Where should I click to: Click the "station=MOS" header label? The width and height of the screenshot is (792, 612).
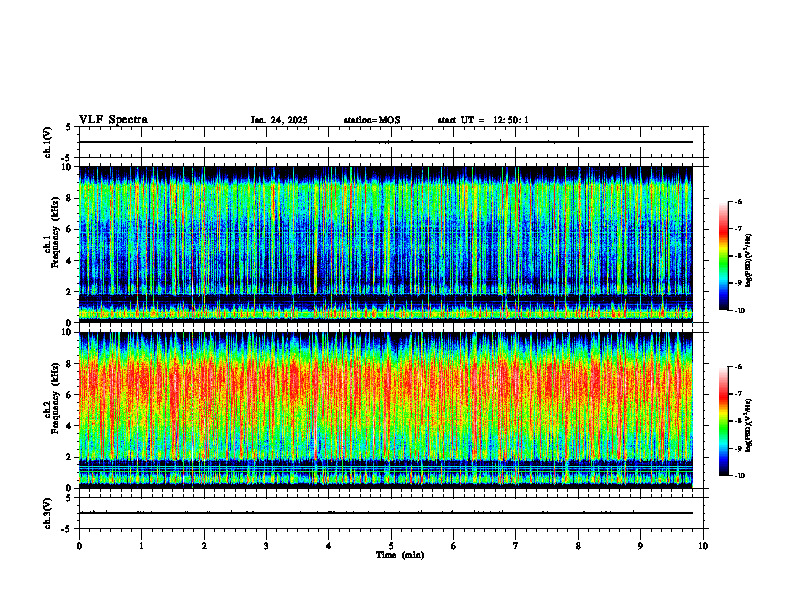point(372,120)
